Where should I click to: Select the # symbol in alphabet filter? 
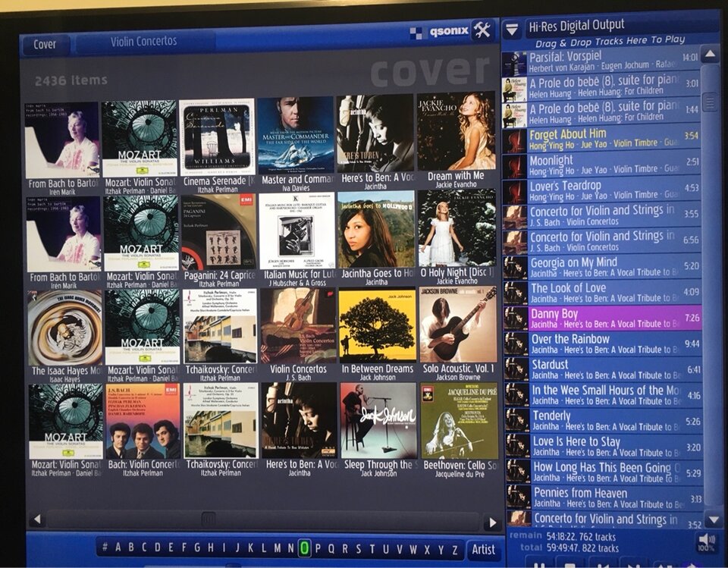[x=105, y=547]
